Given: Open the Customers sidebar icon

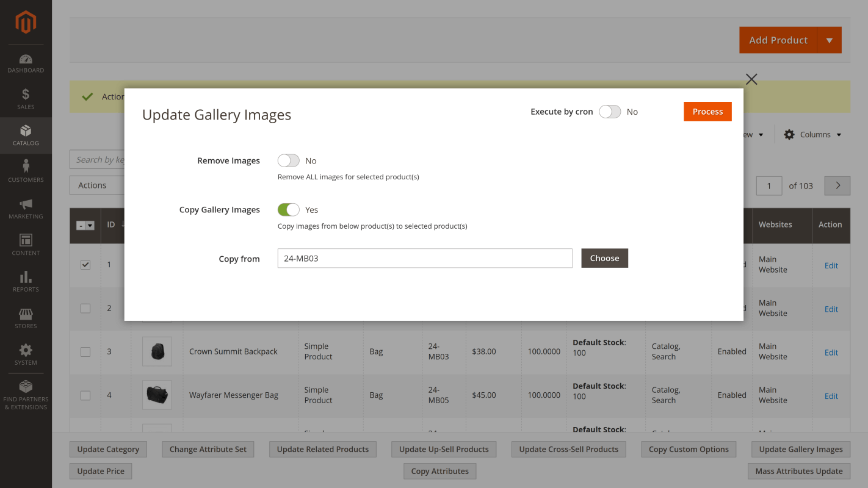Looking at the screenshot, I should click(26, 167).
